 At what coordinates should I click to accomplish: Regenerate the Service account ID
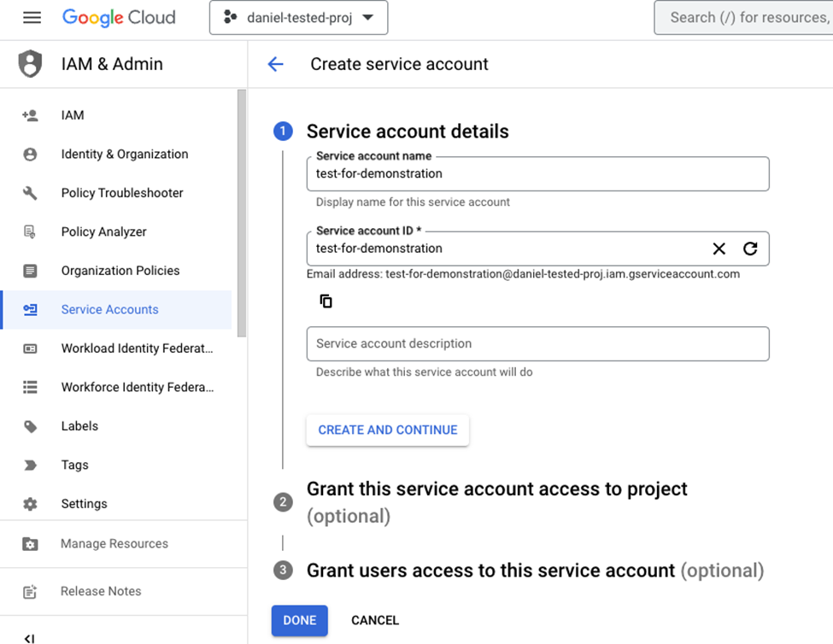[x=750, y=249]
